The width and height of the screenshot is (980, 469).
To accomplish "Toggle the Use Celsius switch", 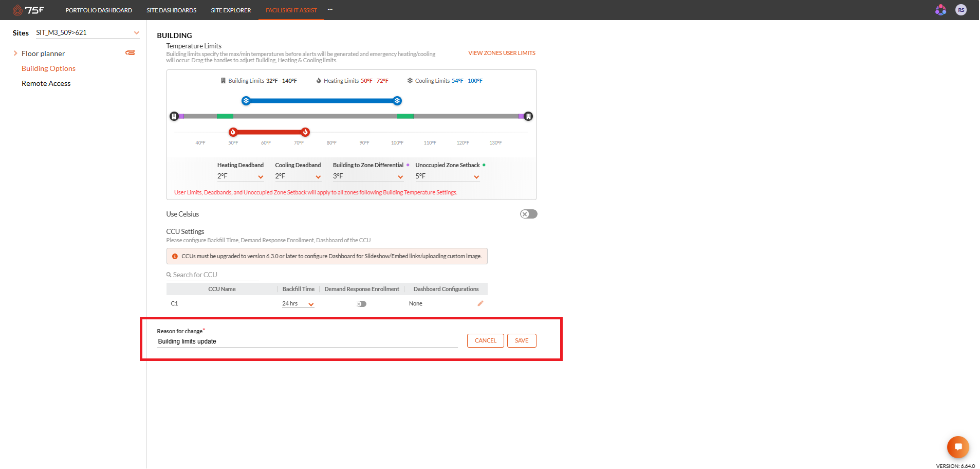I will [x=528, y=214].
